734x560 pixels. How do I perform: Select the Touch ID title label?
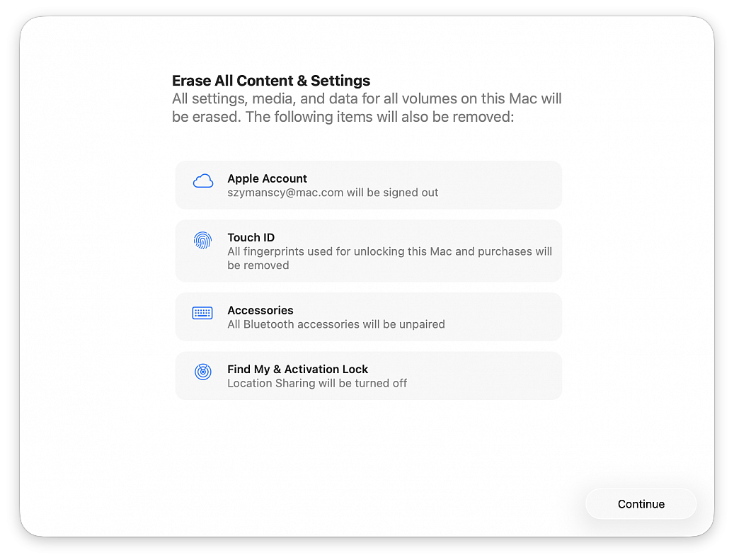[251, 237]
